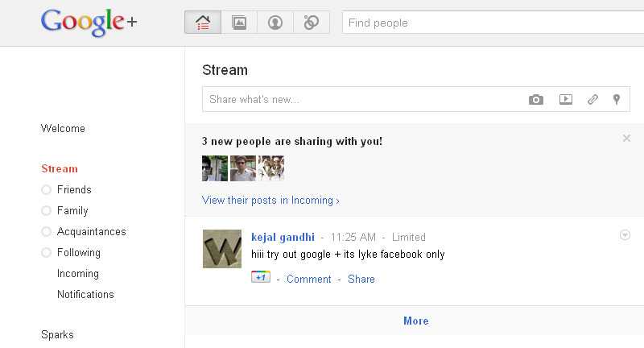Screen dimensions: 644x348
Task: Open second new sharer's photo thumbnail
Action: tap(243, 168)
